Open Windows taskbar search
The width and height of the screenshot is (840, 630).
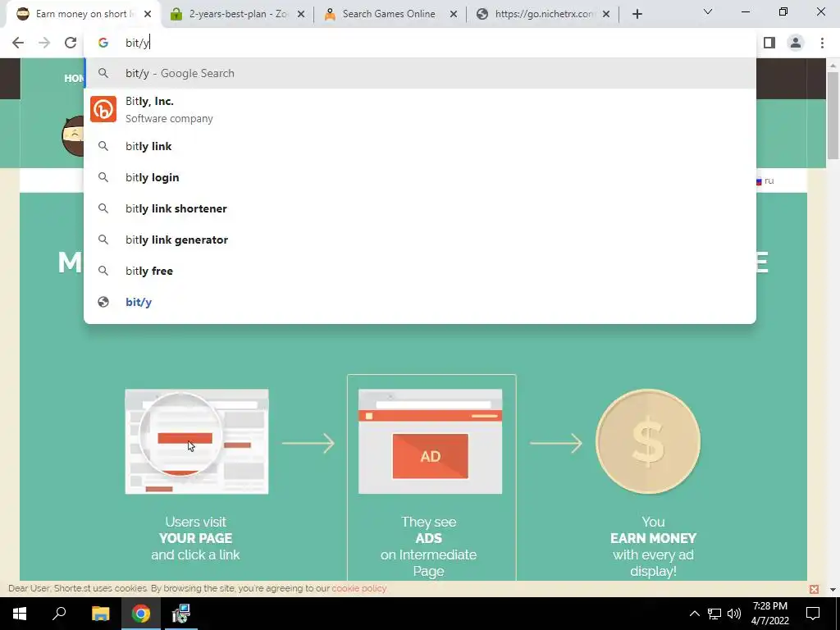pyautogui.click(x=59, y=614)
